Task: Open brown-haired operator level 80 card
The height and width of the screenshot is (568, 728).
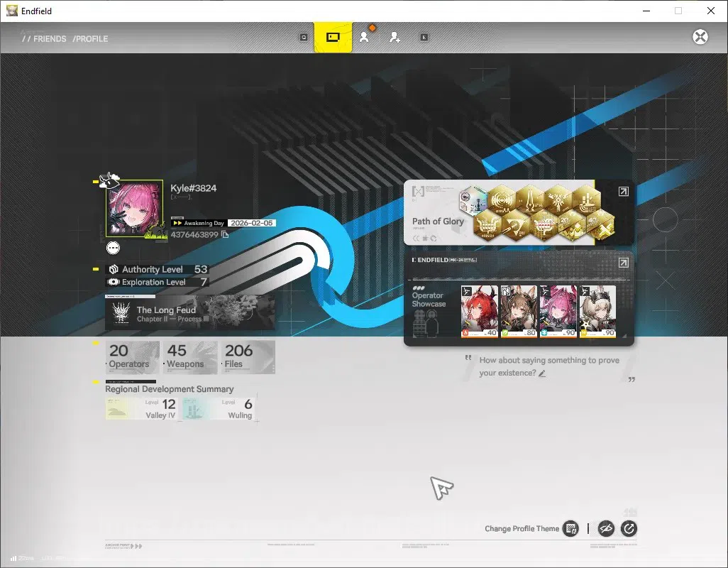Action: click(x=519, y=311)
